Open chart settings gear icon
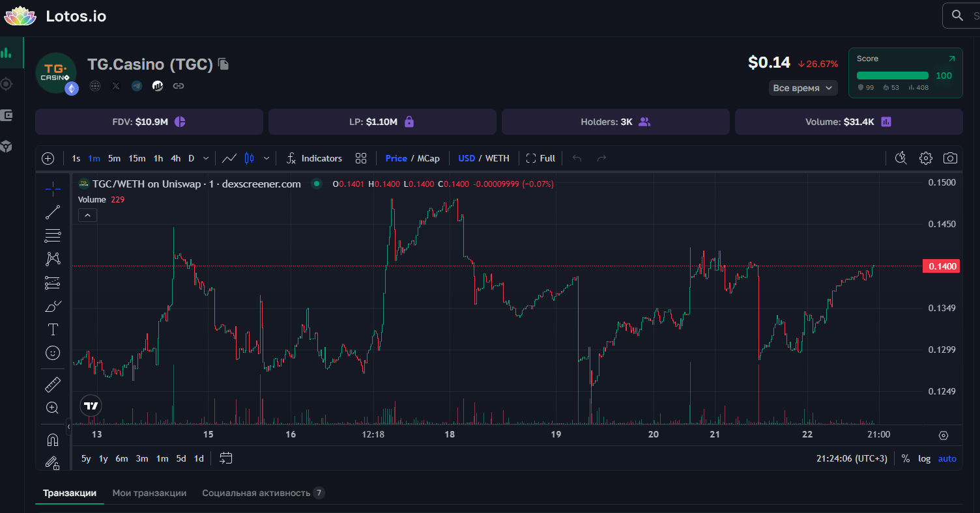Viewport: 980px width, 513px height. (x=926, y=158)
